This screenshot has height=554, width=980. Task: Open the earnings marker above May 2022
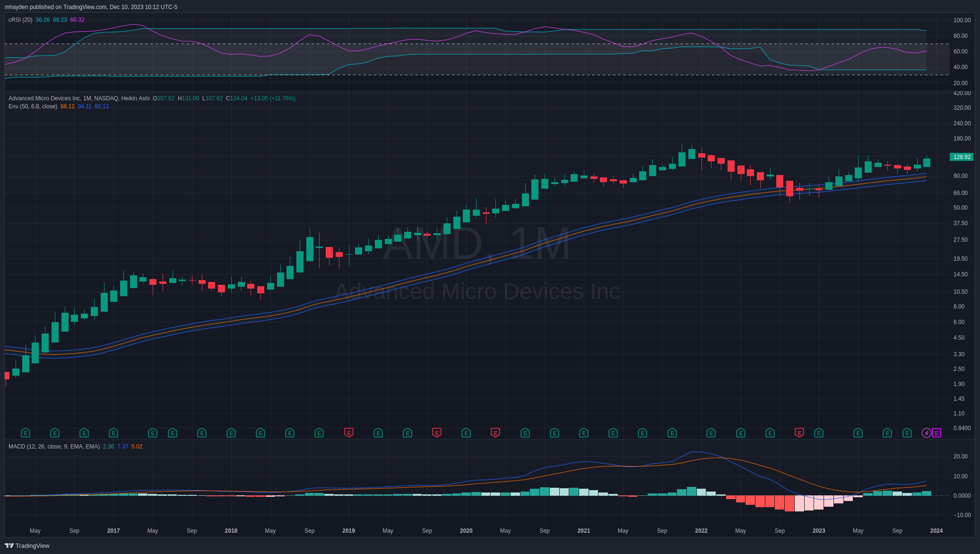tap(741, 433)
